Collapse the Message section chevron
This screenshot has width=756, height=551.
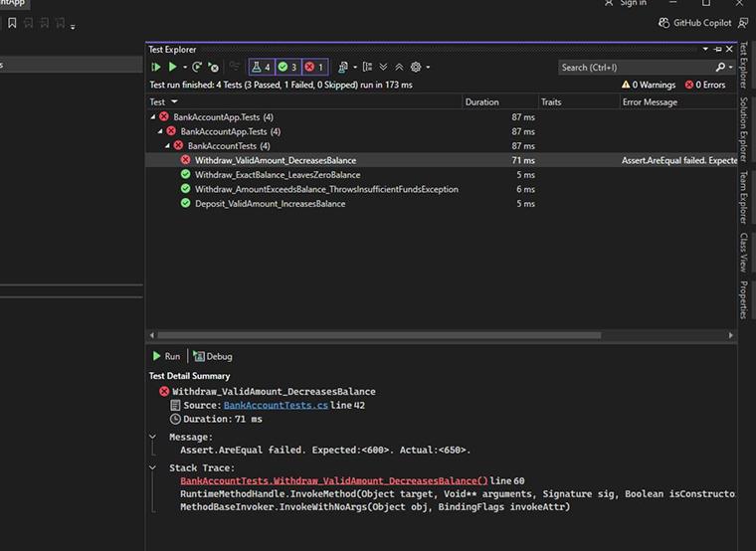pyautogui.click(x=153, y=437)
